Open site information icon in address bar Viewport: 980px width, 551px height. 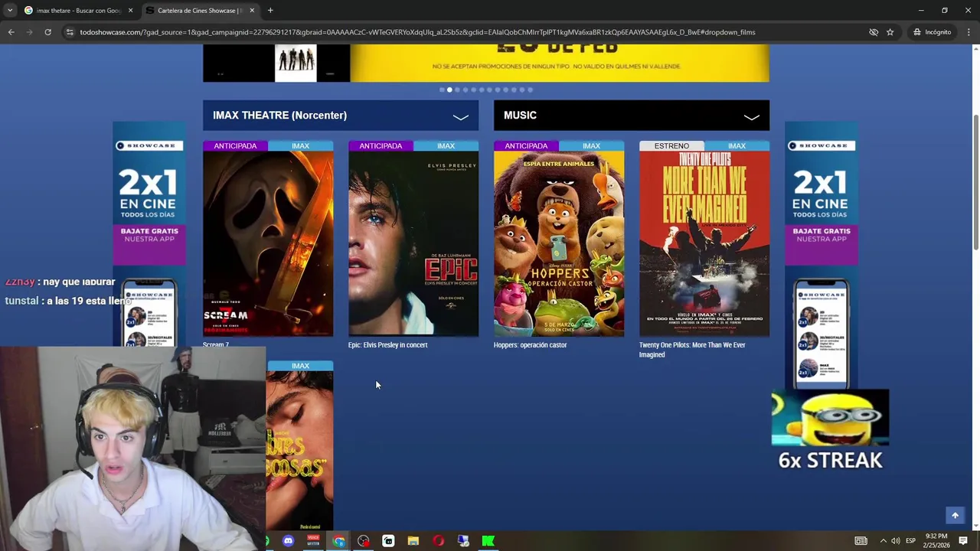70,32
